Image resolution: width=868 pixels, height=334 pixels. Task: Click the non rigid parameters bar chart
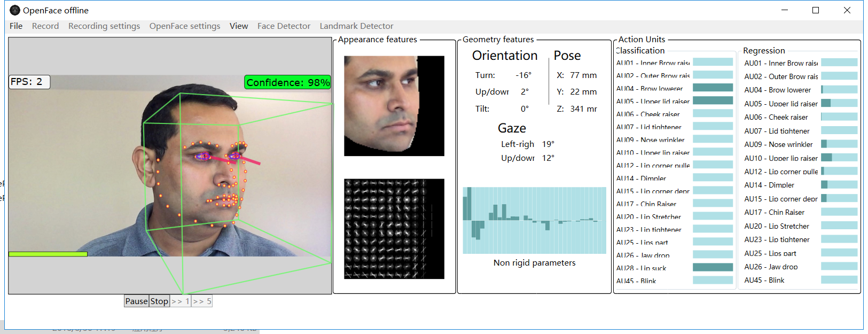click(535, 220)
